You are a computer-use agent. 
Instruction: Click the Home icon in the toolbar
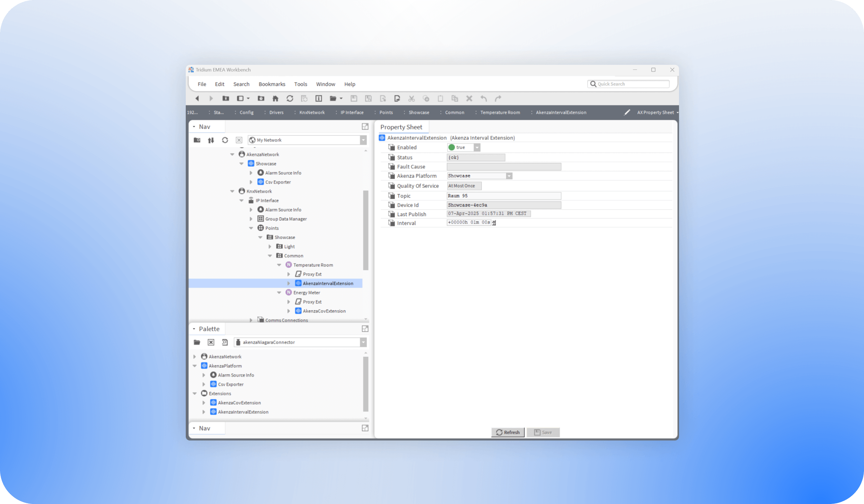(275, 98)
